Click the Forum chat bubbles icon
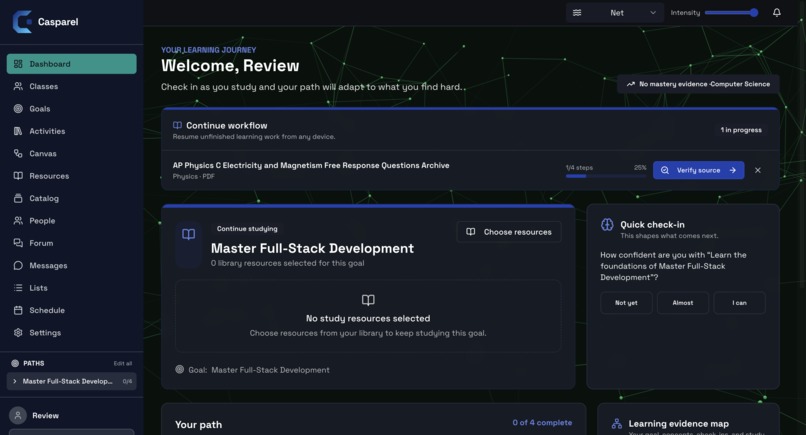This screenshot has height=435, width=806. 18,243
